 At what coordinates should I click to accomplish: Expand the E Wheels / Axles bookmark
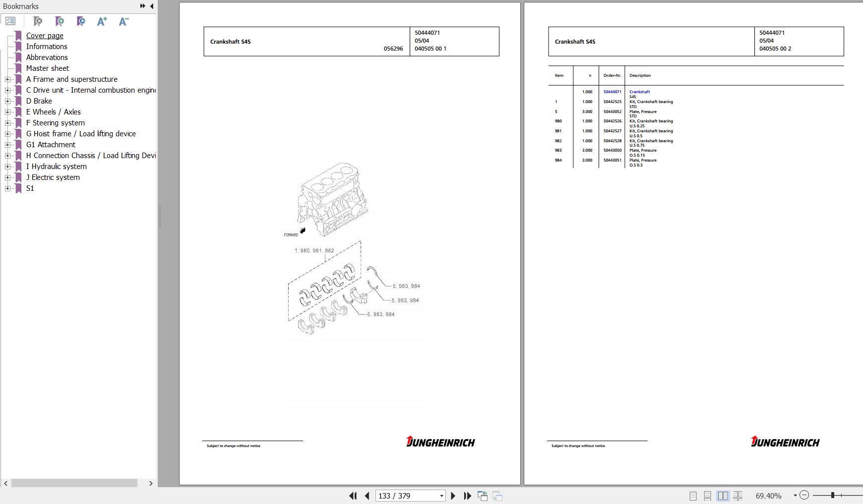(x=7, y=112)
